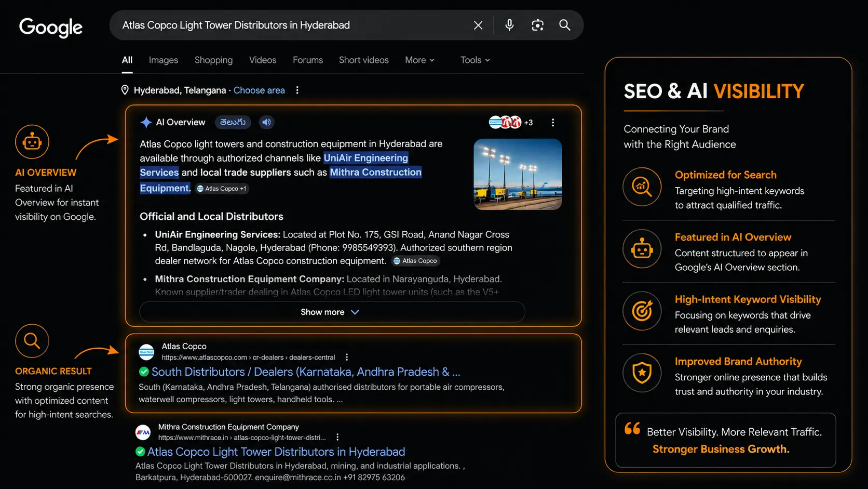Click the Featured in AI Overview robot icon
This screenshot has height=489, width=868.
[642, 249]
